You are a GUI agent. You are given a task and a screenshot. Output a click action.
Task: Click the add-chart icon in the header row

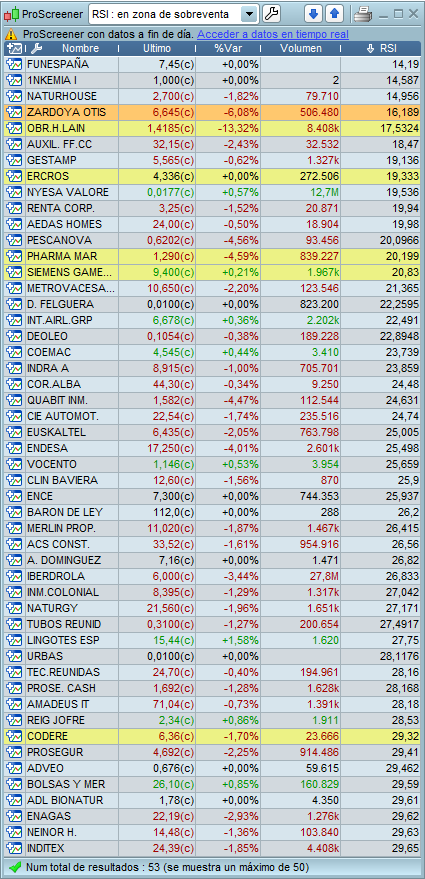(15, 49)
